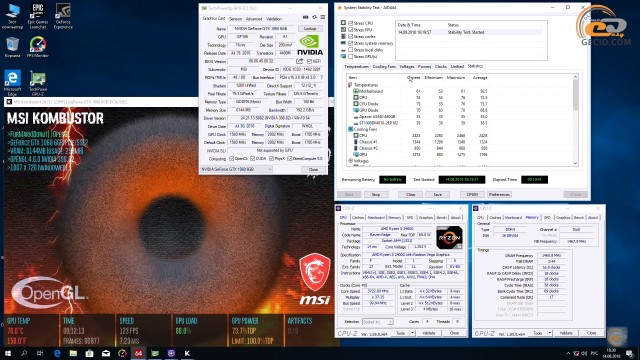The height and width of the screenshot is (360, 640).
Task: Toggle the UEFI checkbox in GPU-Z
Action: point(309,61)
